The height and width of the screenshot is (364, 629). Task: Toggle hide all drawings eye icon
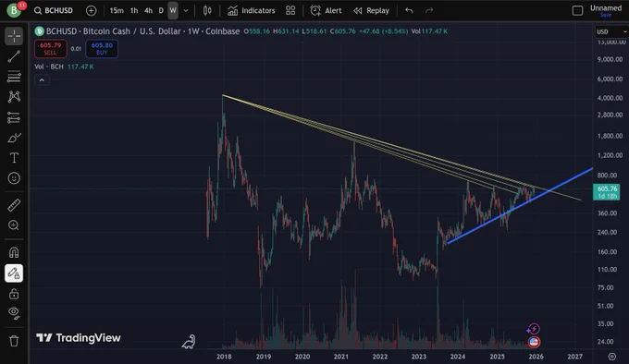tap(14, 313)
